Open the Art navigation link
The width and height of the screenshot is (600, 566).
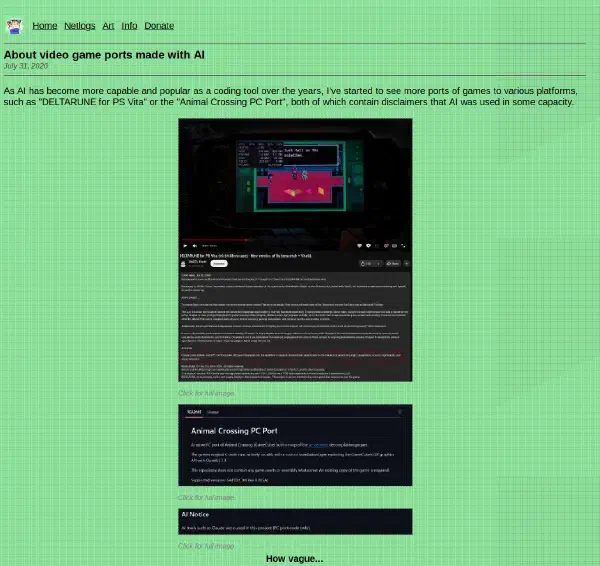tap(108, 26)
